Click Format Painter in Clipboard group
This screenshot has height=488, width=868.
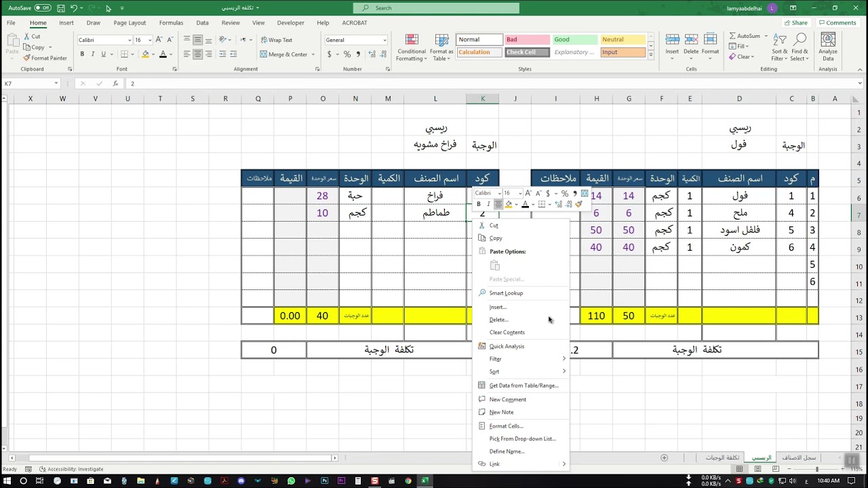click(x=45, y=58)
